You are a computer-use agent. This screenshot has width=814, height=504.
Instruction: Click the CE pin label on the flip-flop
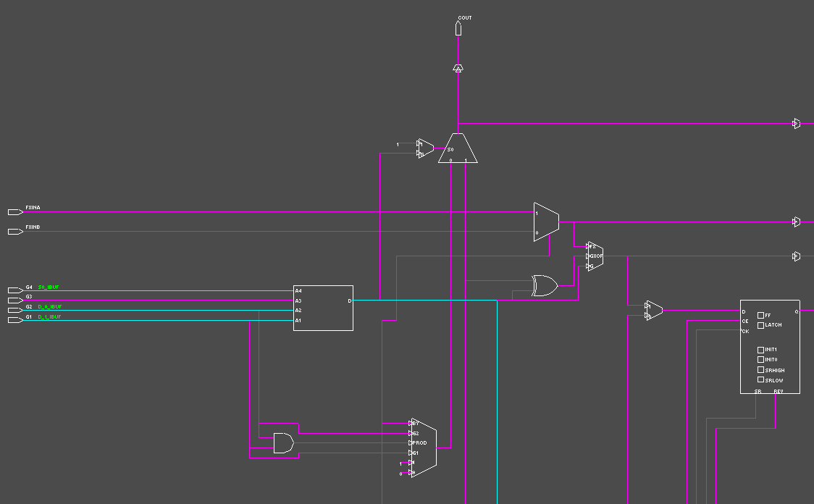(745, 322)
